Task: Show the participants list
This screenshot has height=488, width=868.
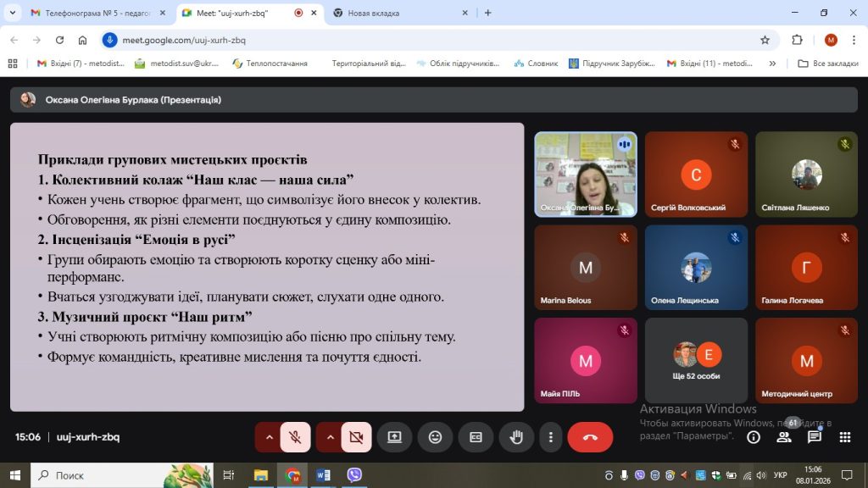Action: coord(784,437)
